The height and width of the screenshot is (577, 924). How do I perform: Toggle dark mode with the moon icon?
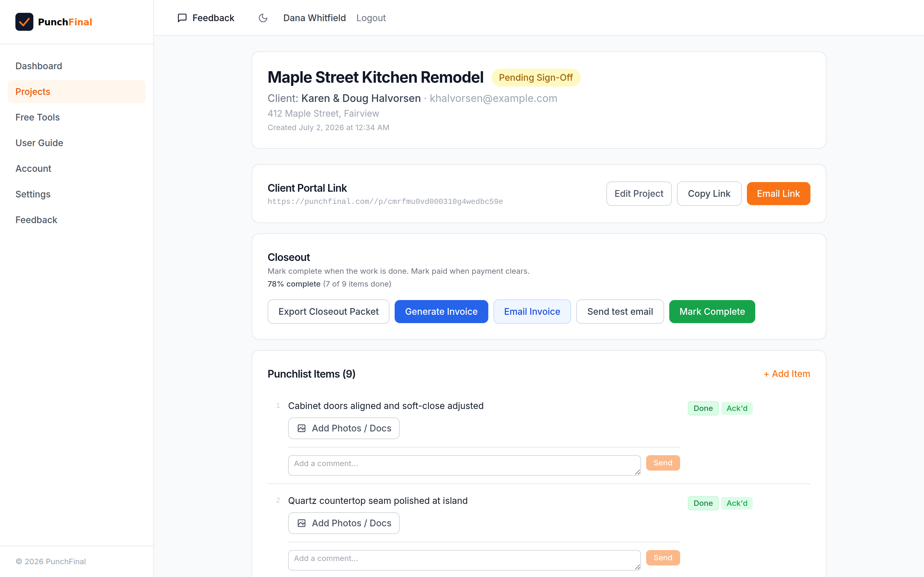click(263, 18)
